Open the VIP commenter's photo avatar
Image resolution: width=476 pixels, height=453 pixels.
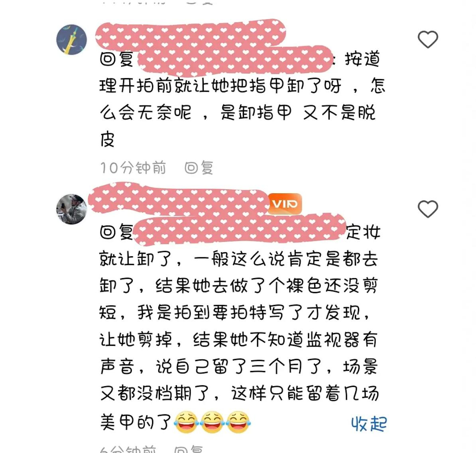pyautogui.click(x=72, y=209)
